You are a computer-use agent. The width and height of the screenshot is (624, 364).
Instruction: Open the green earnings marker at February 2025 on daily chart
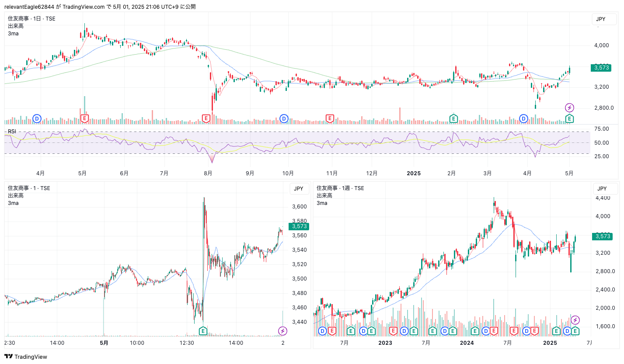[x=454, y=118]
